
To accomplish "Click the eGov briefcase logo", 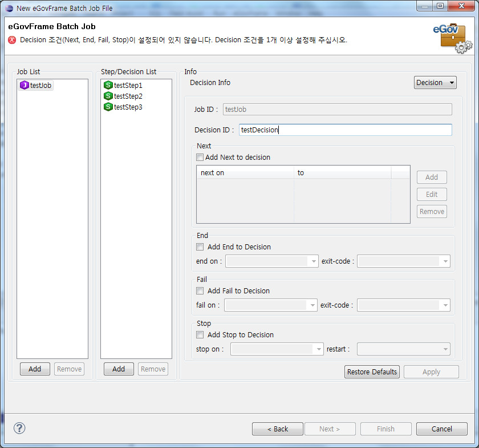I will click(x=453, y=38).
